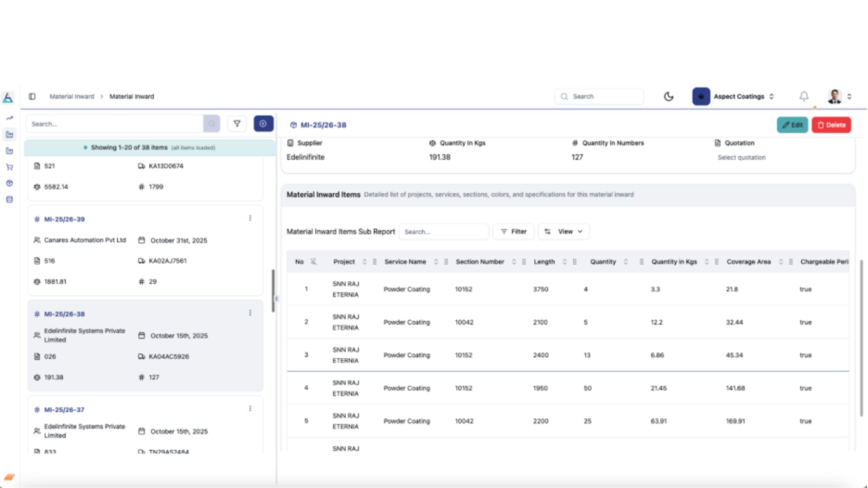This screenshot has width=868, height=488.
Task: Click Material Inward breadcrumb link
Action: (72, 96)
